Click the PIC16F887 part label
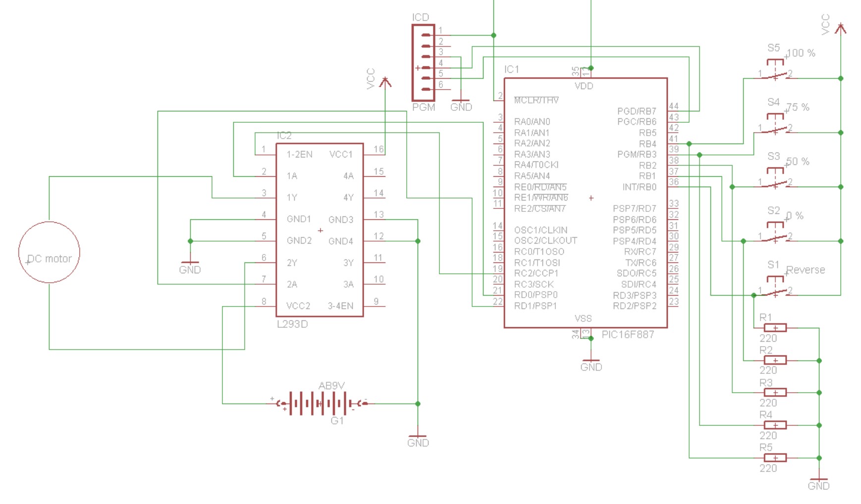Viewport: 861px width, 504px height. click(x=628, y=335)
